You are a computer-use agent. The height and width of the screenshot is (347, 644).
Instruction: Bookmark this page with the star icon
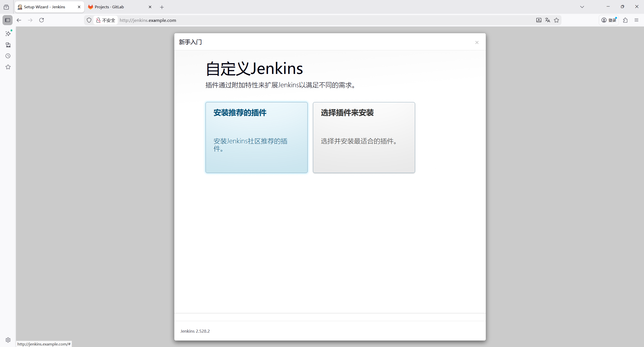(x=556, y=20)
